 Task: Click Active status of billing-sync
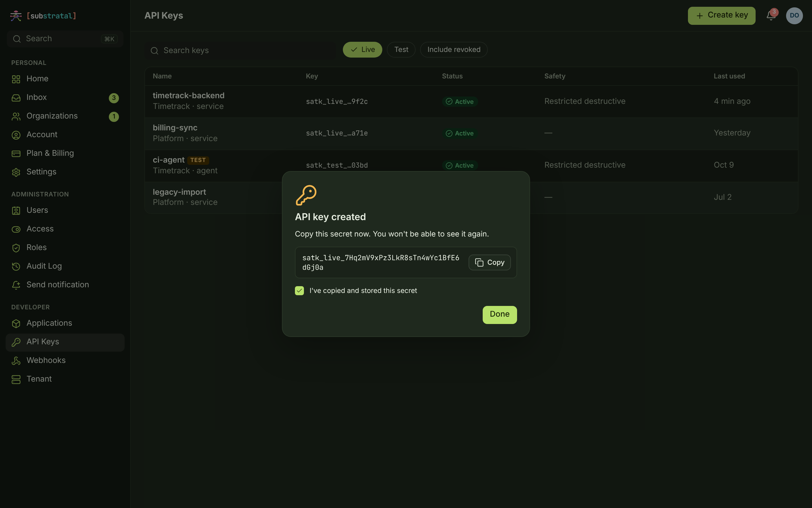(x=460, y=133)
